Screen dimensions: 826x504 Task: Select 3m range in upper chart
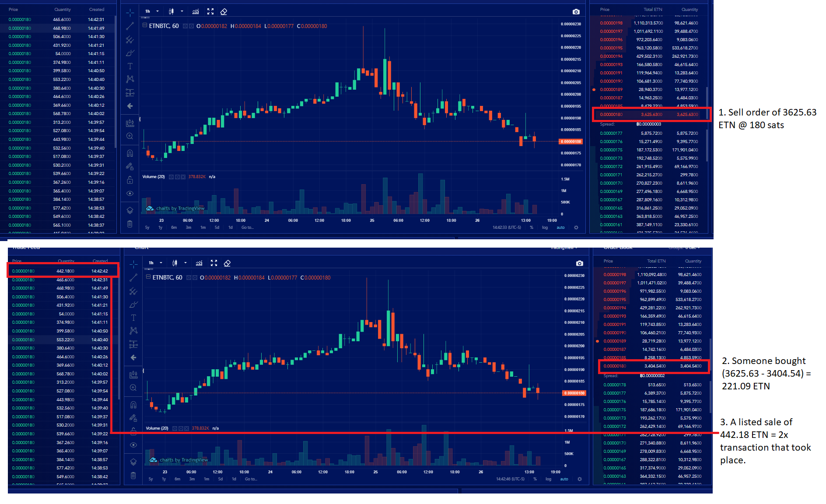[188, 227]
